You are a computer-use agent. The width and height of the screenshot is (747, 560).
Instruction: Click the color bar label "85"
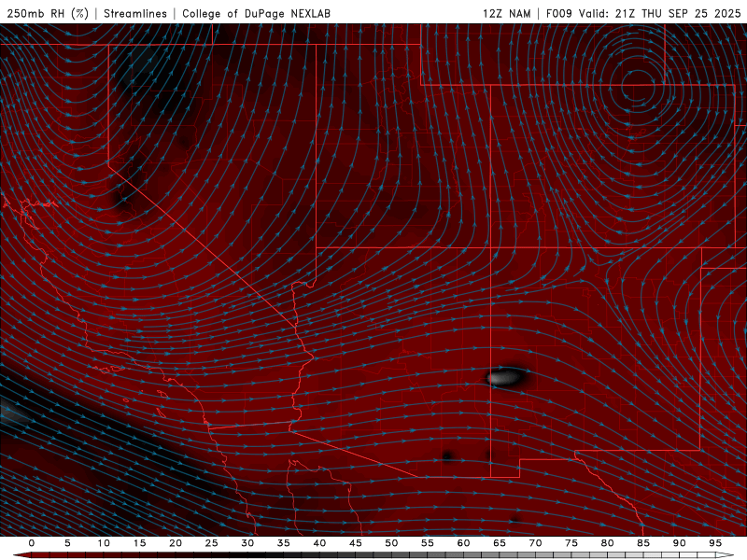tap(643, 543)
